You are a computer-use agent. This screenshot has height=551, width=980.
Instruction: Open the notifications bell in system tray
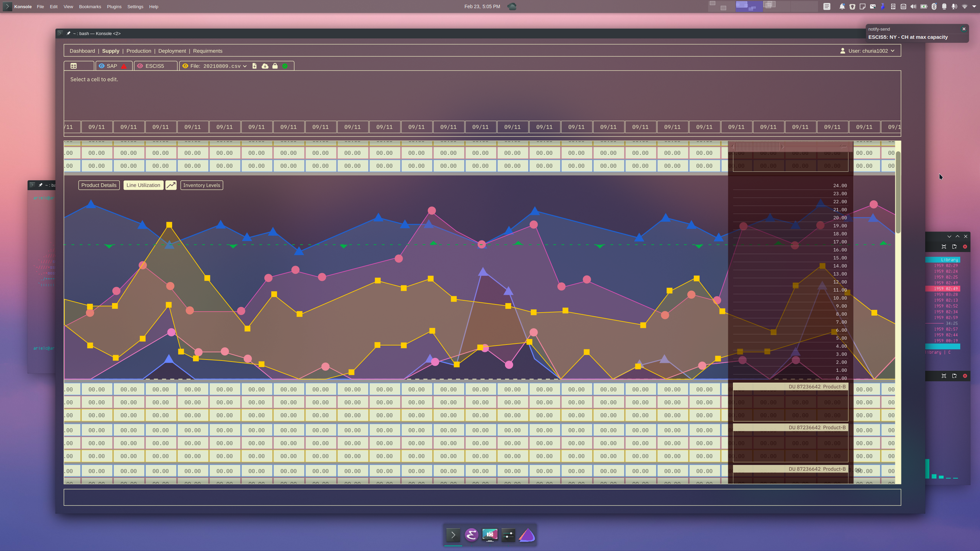click(842, 6)
